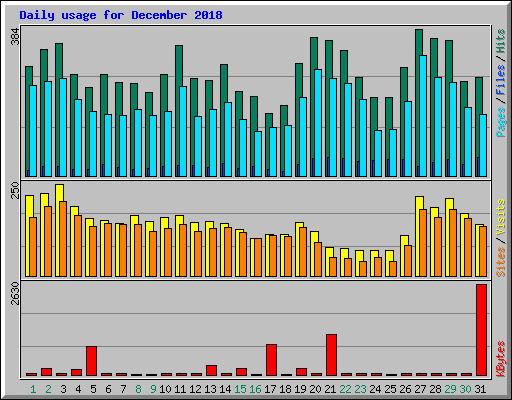Select the red KBytes bar for day 17
The image size is (512, 400).
pyautogui.click(x=271, y=360)
